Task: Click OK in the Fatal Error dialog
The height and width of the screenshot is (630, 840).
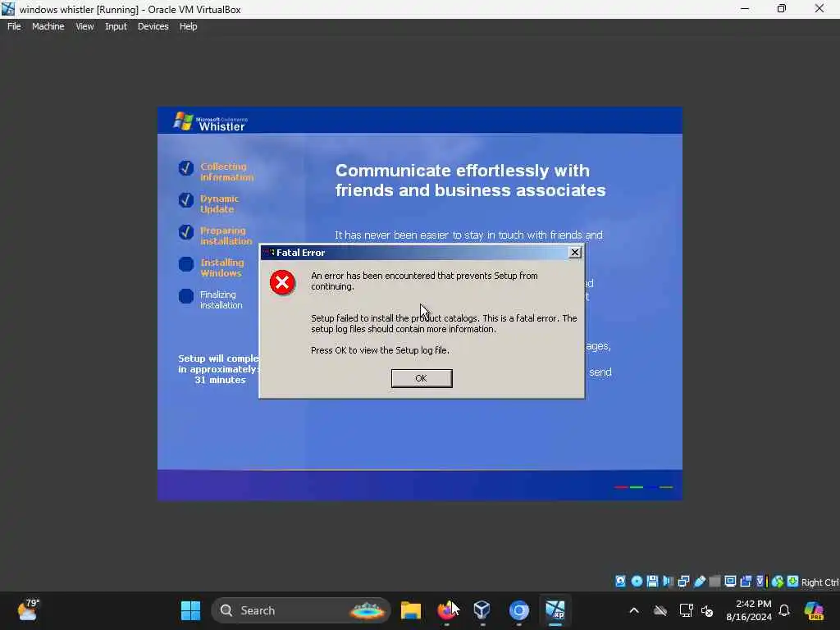Action: point(422,378)
